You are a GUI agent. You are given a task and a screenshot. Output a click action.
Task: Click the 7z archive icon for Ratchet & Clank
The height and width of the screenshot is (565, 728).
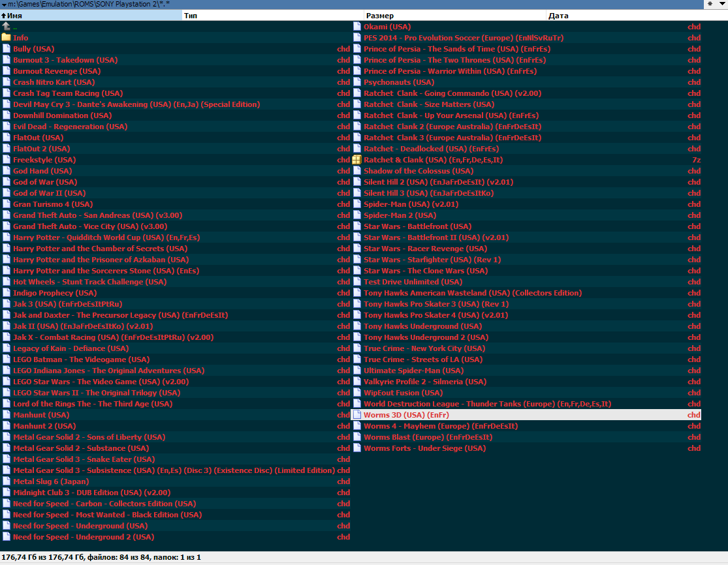coord(356,160)
